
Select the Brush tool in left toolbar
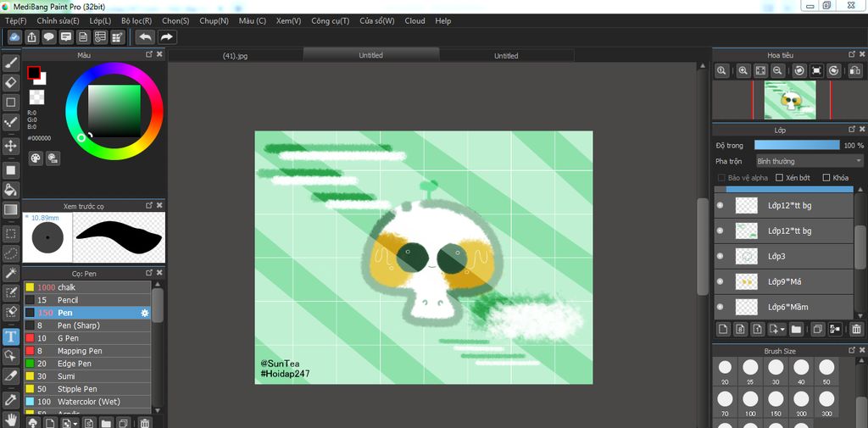click(x=10, y=63)
